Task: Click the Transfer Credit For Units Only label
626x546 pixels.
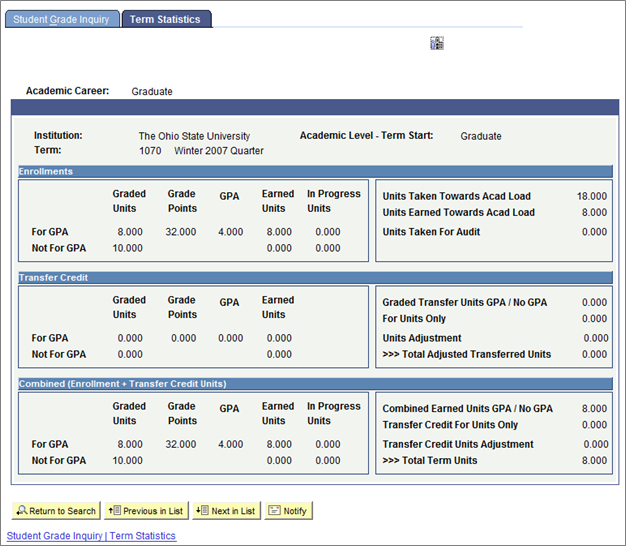Action: [450, 425]
